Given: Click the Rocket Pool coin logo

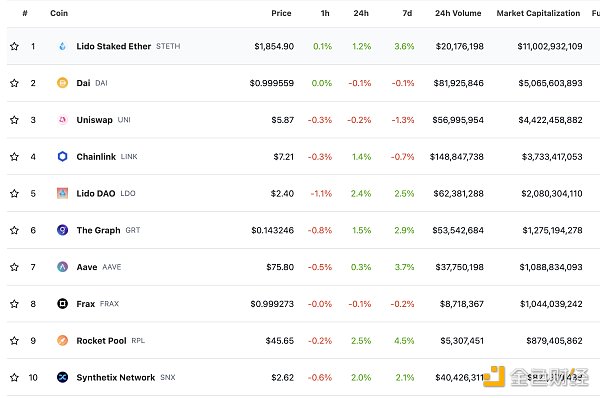Looking at the screenshot, I should (x=62, y=340).
